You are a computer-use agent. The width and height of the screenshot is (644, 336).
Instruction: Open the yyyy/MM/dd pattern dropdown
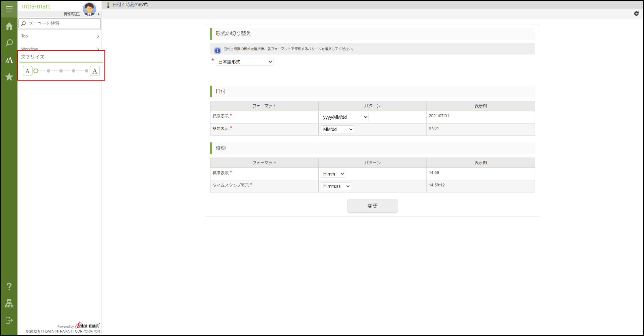coord(344,117)
